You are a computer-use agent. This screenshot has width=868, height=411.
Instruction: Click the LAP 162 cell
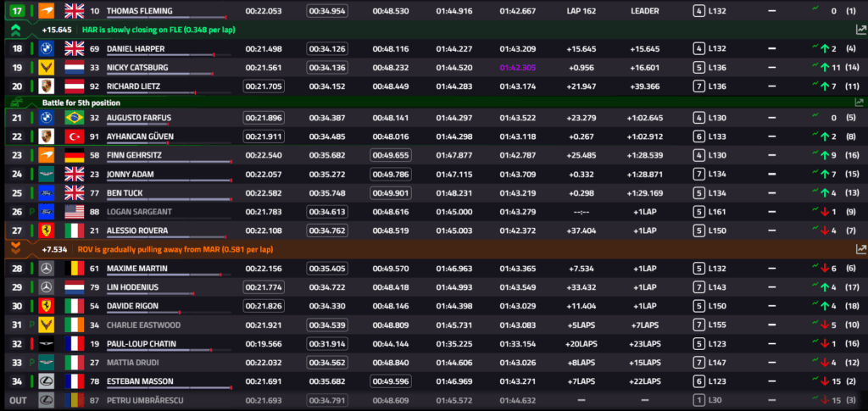pos(581,11)
